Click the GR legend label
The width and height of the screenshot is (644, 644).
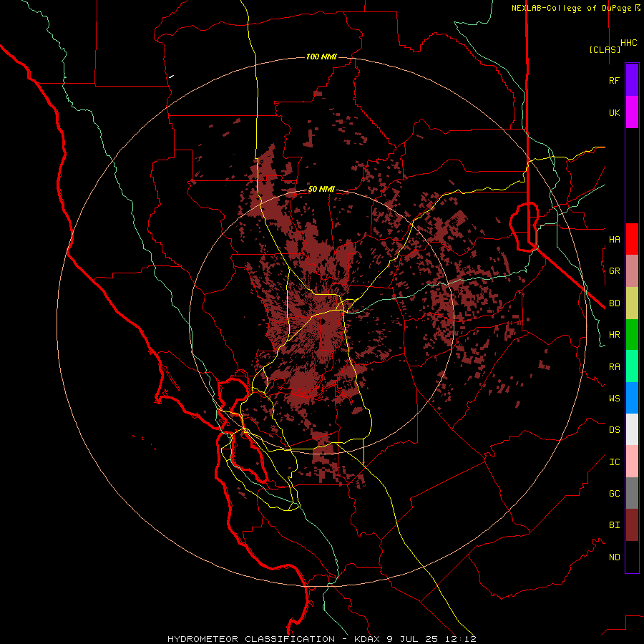[615, 271]
